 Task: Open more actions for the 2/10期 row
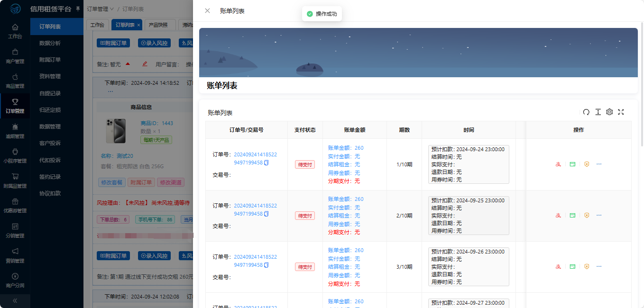pyautogui.click(x=599, y=215)
